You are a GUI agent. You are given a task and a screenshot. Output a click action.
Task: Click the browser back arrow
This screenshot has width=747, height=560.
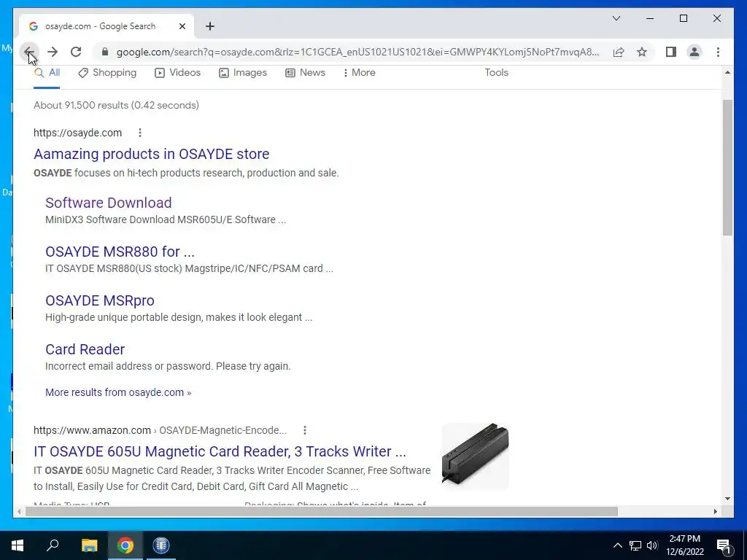pyautogui.click(x=29, y=52)
